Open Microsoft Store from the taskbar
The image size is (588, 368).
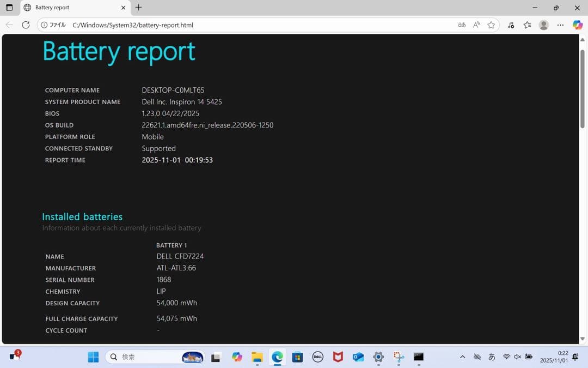coord(297,357)
